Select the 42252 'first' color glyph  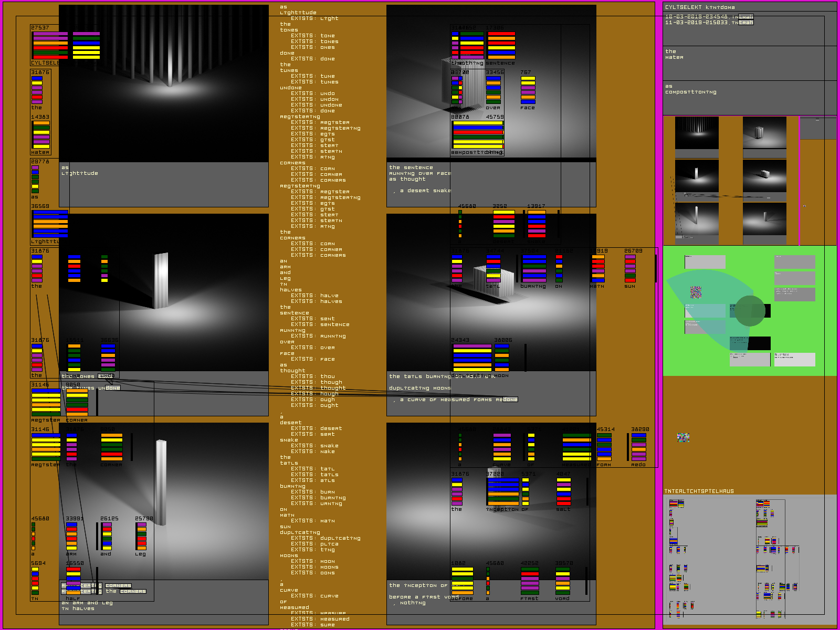530,581
